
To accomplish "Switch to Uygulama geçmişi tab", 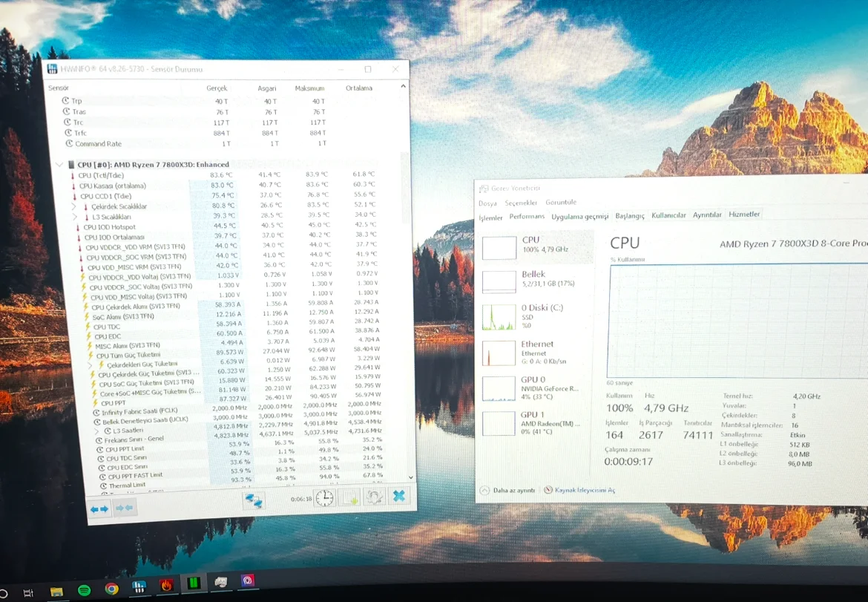I will tap(579, 217).
